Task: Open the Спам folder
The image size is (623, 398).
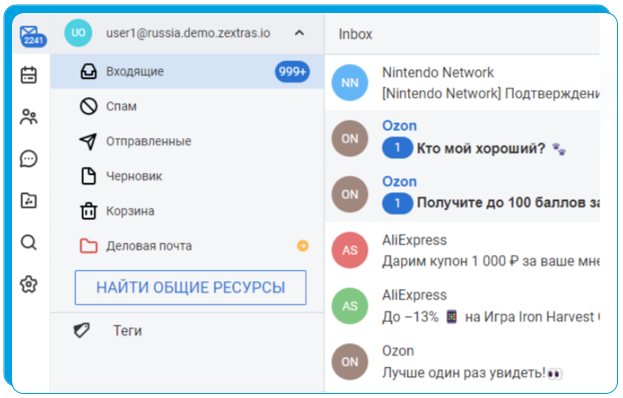Action: pyautogui.click(x=187, y=106)
